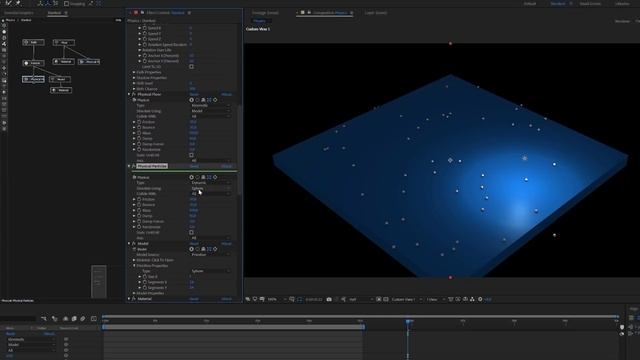The width and height of the screenshot is (640, 360).
Task: Toggle Static Until Hit under Physical Floor
Action: click(191, 155)
